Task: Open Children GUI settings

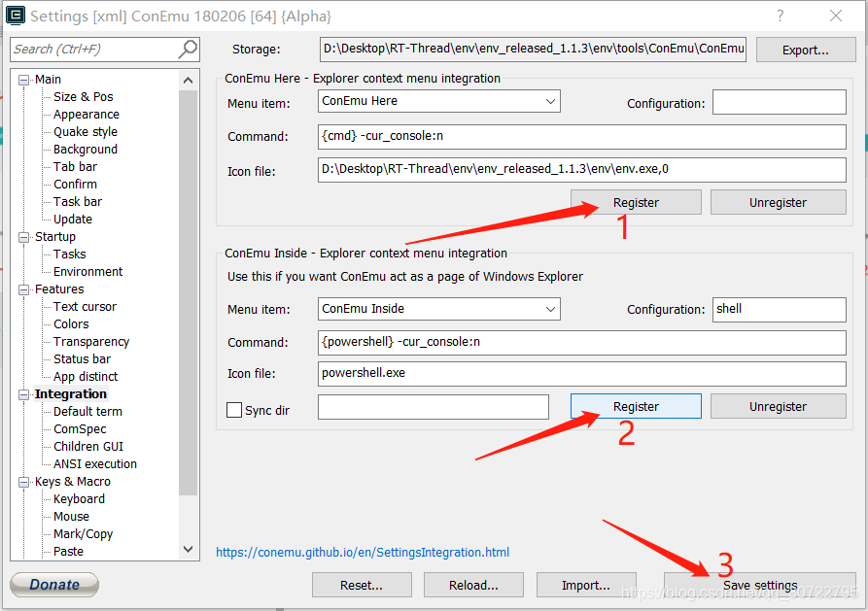Action: coord(88,447)
